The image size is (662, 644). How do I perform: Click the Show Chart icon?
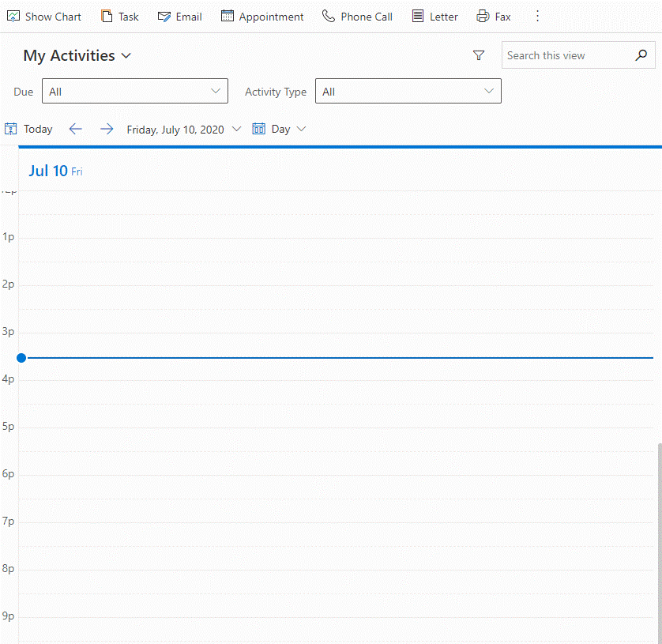point(13,17)
